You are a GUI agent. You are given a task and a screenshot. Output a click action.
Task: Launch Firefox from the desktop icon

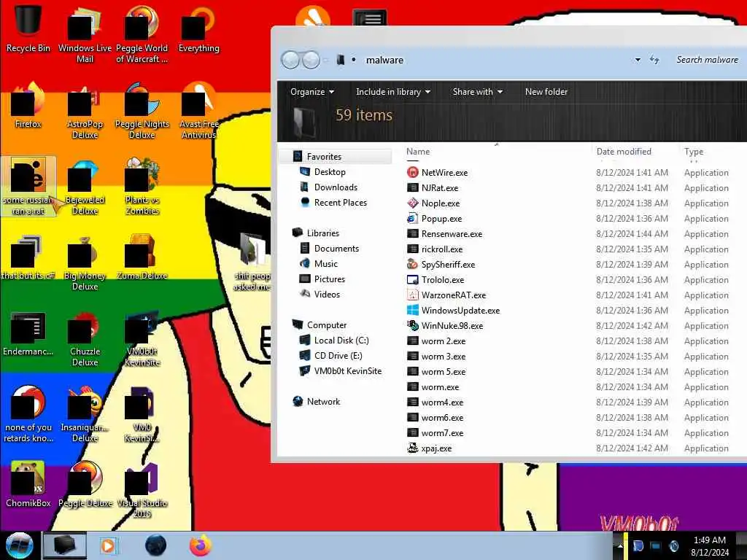(x=28, y=105)
